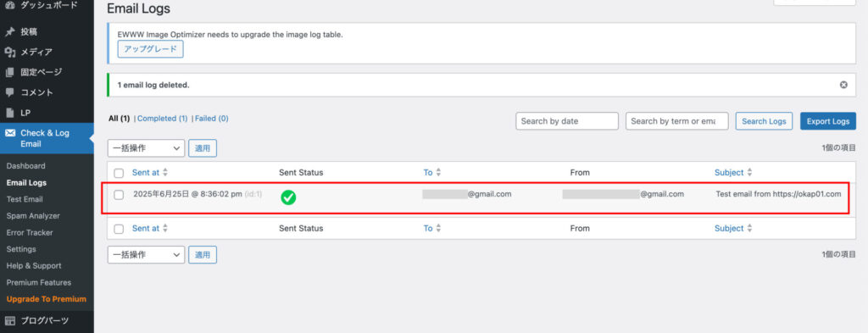The height and width of the screenshot is (333, 868).
Task: Click the bottom 適用 apply button
Action: [203, 254]
